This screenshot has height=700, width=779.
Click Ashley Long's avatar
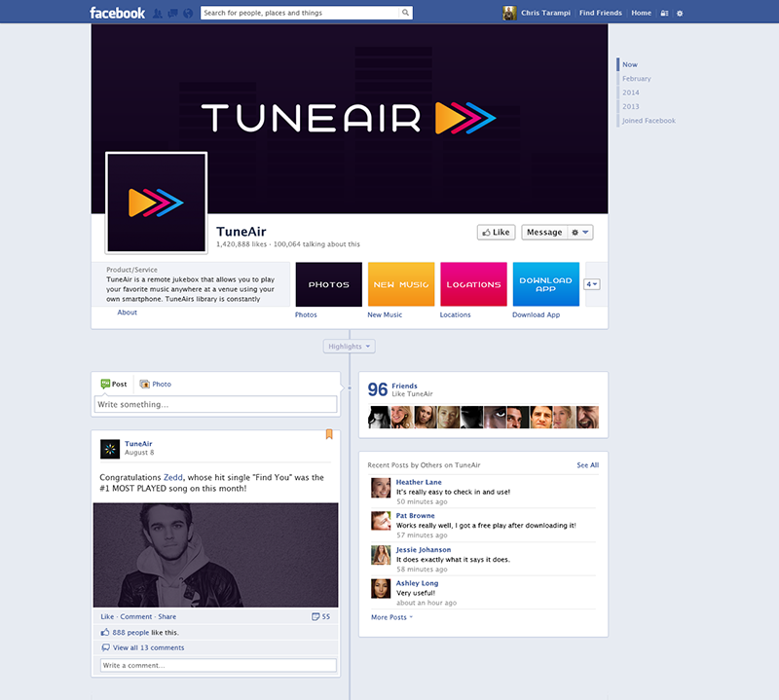tap(381, 589)
